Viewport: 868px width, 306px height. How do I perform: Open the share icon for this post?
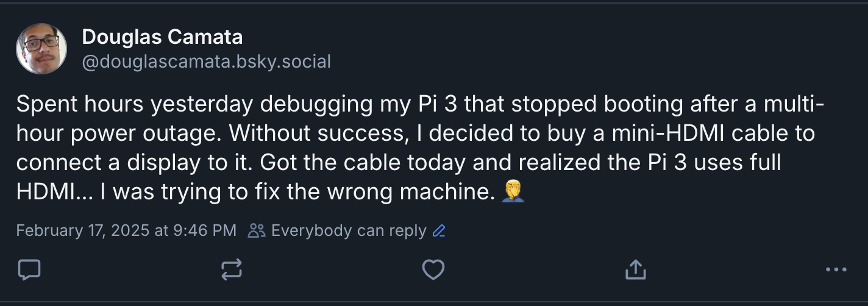635,269
